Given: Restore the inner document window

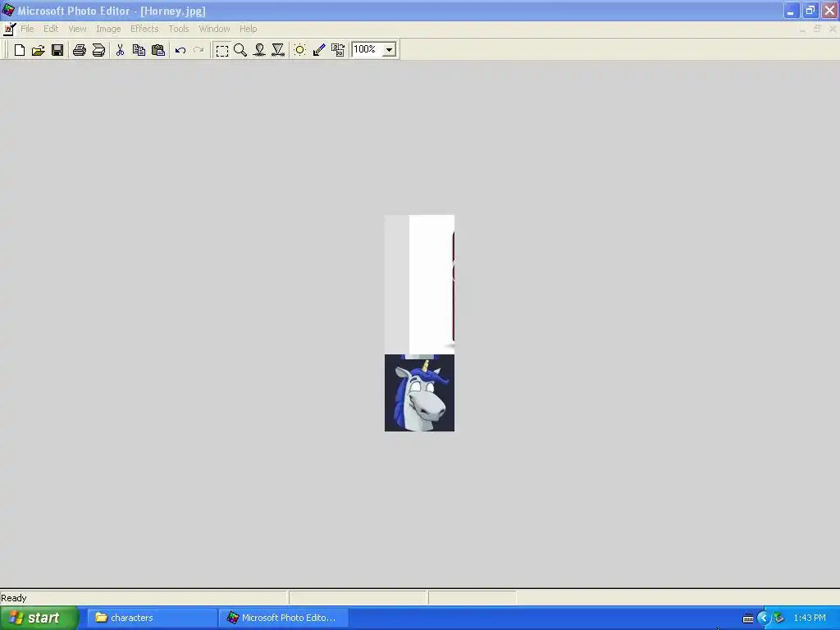Looking at the screenshot, I should coord(818,29).
